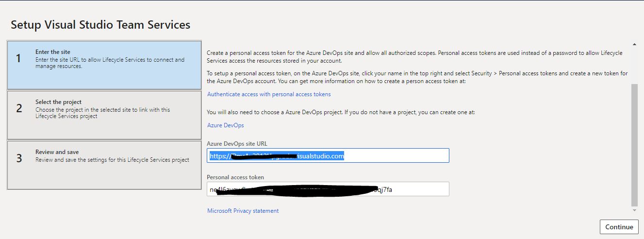Click the Continue button
Image resolution: width=644 pixels, height=239 pixels.
click(619, 227)
